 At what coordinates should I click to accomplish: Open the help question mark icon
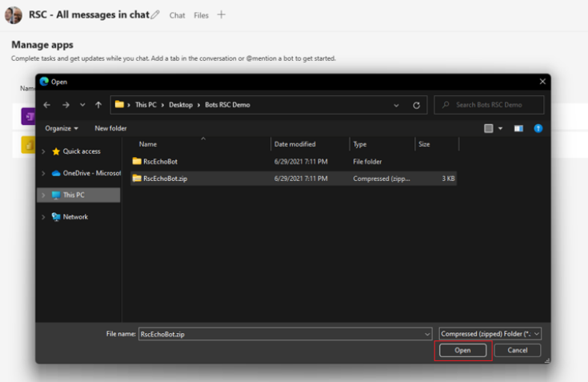click(x=538, y=128)
